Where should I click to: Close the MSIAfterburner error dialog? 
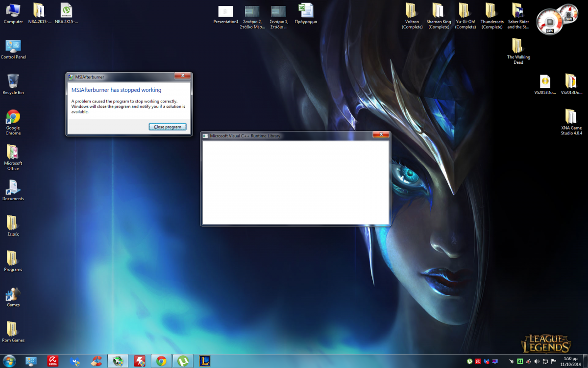click(x=182, y=76)
